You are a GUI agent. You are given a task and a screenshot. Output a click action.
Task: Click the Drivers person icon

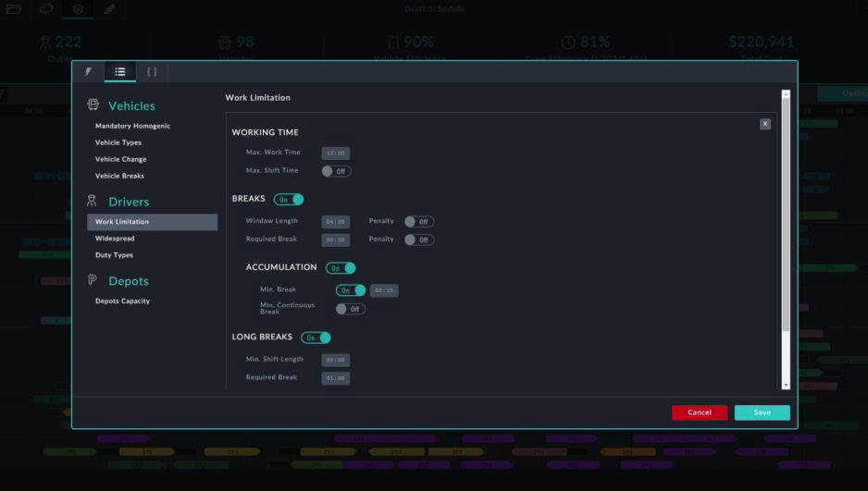pyautogui.click(x=93, y=202)
